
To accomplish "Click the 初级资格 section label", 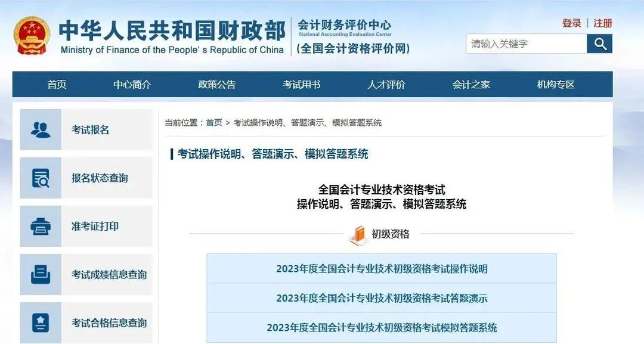I will click(x=391, y=234).
